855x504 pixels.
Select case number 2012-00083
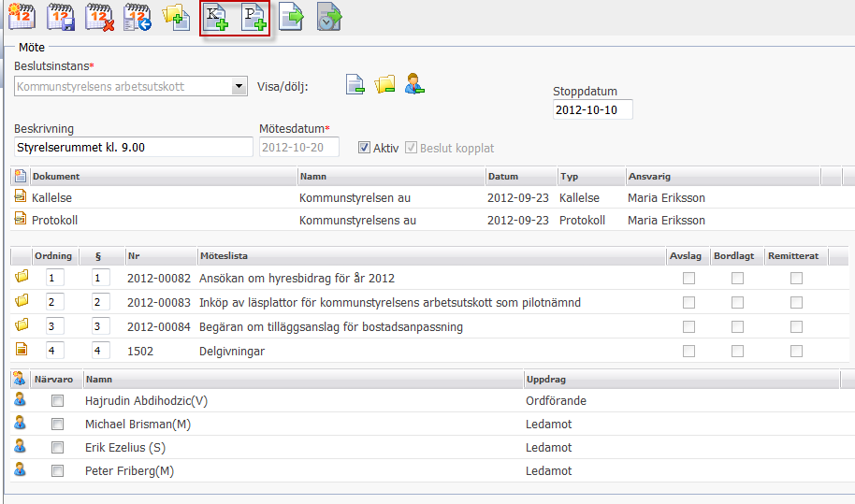point(159,302)
